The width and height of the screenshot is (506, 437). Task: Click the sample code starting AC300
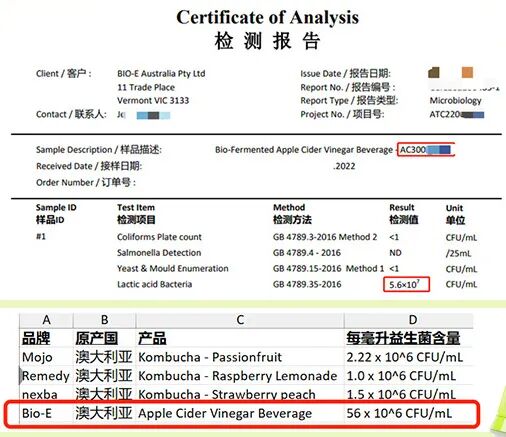[x=426, y=150]
